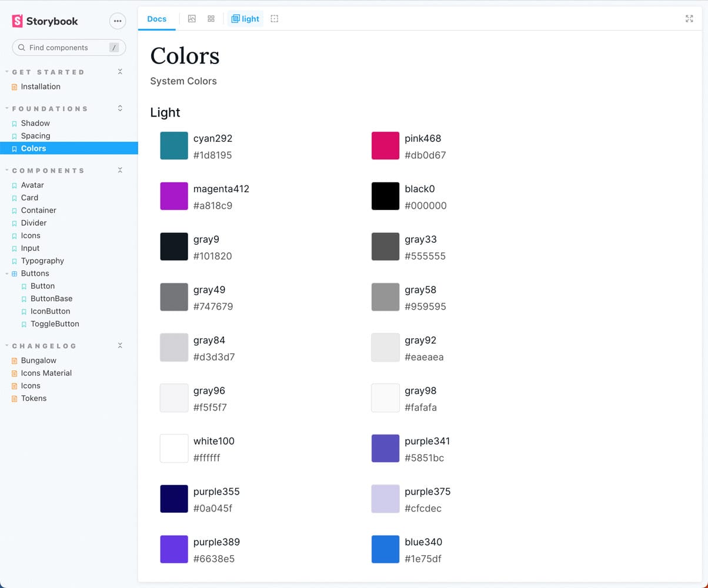Collapse all items in Changelog section

click(x=120, y=346)
